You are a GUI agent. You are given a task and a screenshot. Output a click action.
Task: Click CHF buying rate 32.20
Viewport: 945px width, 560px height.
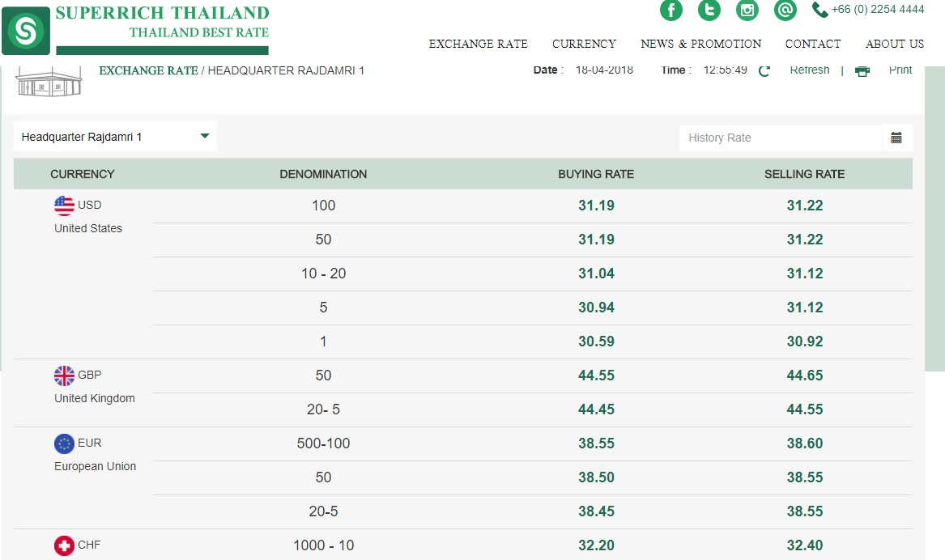(x=596, y=545)
